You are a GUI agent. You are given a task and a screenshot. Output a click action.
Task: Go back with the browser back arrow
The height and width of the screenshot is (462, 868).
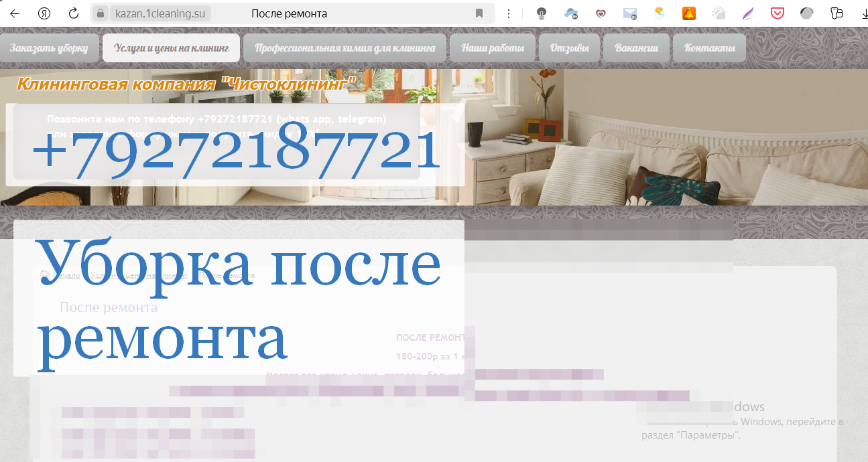[15, 13]
